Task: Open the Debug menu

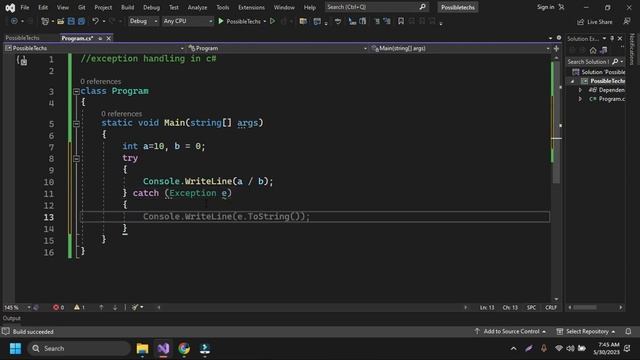Action: 151,7
